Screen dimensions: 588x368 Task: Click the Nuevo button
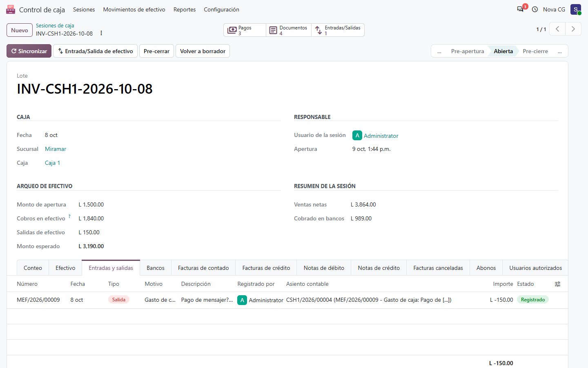coord(20,30)
